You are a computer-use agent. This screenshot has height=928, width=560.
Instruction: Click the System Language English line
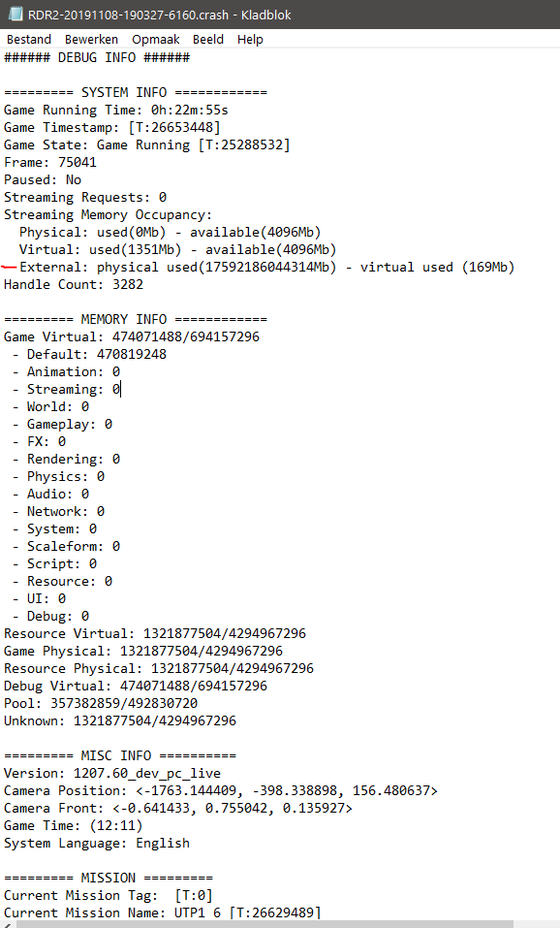tap(97, 844)
